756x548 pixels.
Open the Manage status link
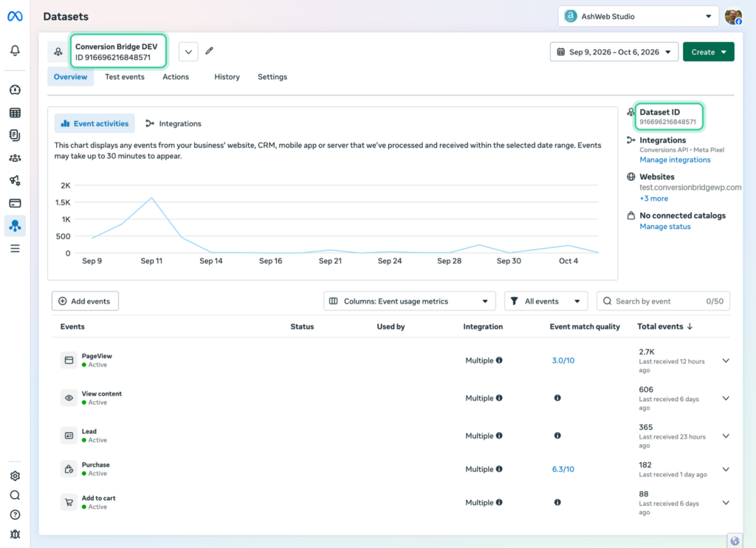665,226
